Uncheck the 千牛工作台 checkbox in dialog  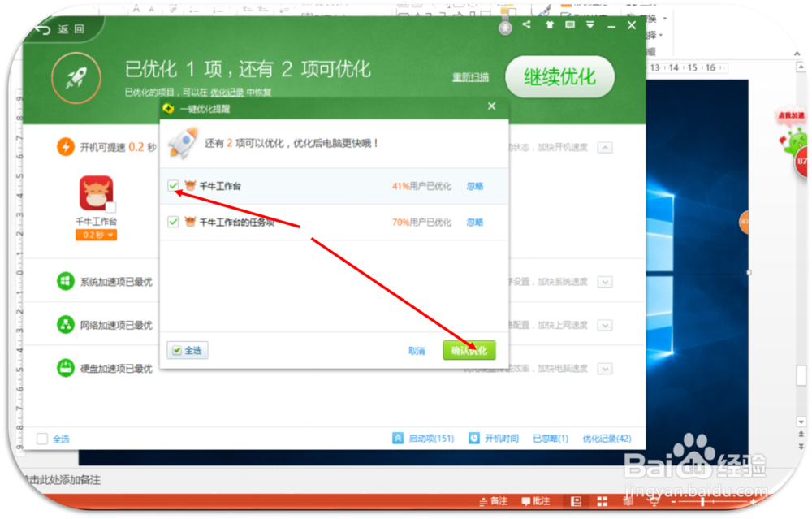click(173, 185)
